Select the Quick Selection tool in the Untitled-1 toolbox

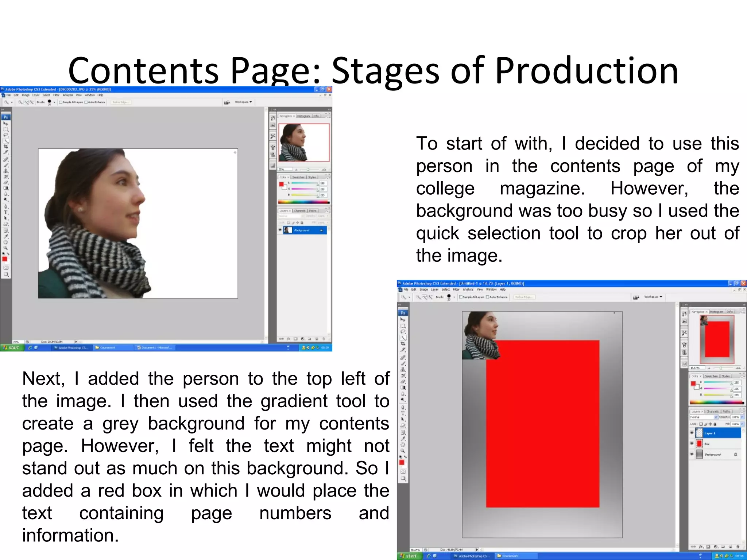click(x=403, y=338)
